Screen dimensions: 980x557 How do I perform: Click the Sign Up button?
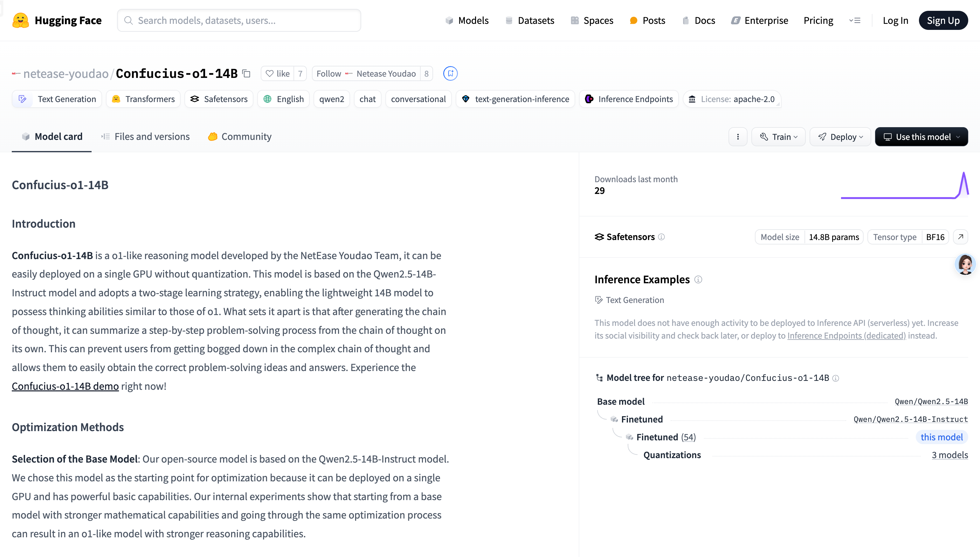point(943,20)
